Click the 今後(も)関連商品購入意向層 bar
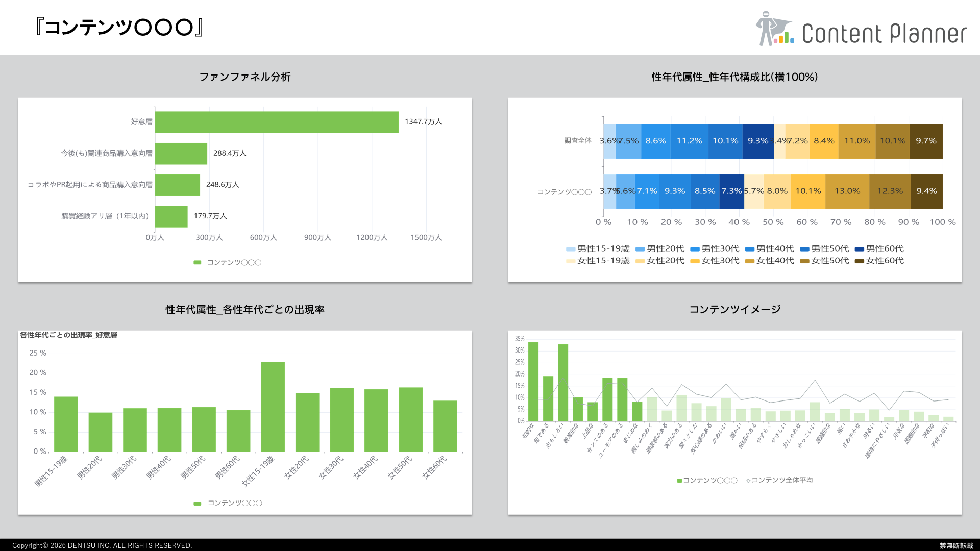 tap(181, 154)
